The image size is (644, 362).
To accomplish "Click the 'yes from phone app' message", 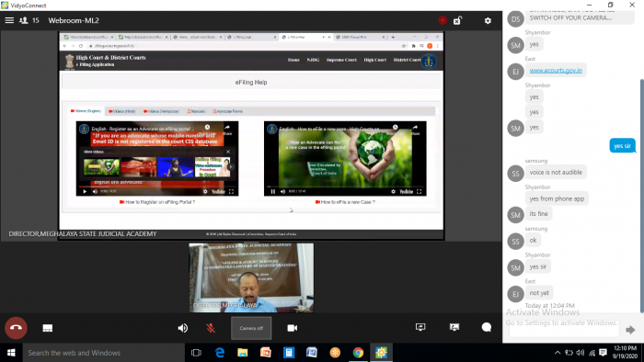I will tap(557, 198).
